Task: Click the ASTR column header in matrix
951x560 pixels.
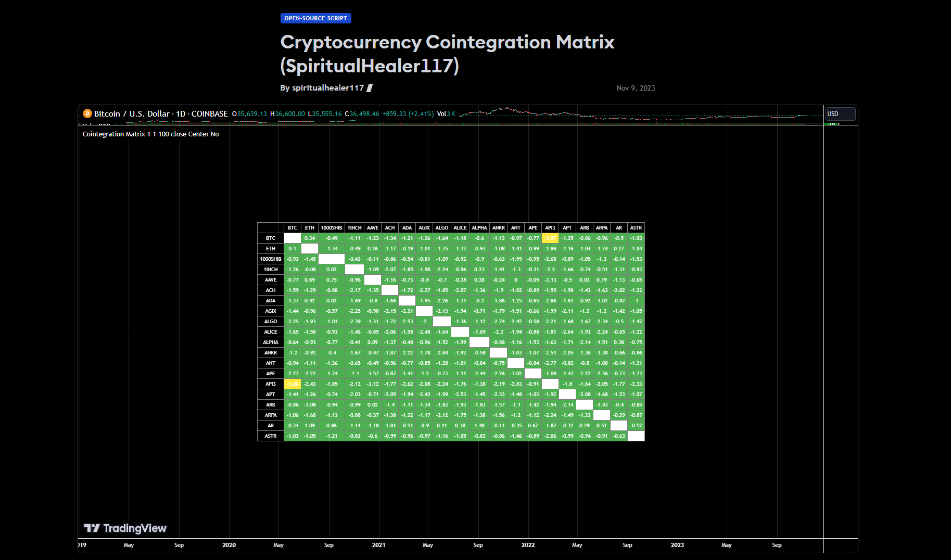Action: click(636, 228)
